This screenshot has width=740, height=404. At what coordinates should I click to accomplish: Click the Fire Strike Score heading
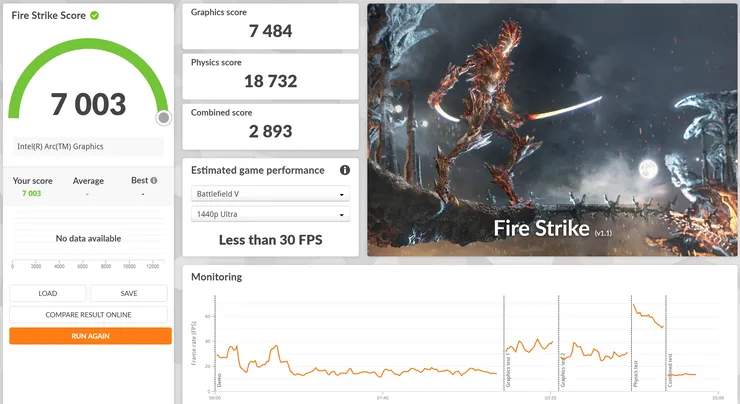(49, 16)
